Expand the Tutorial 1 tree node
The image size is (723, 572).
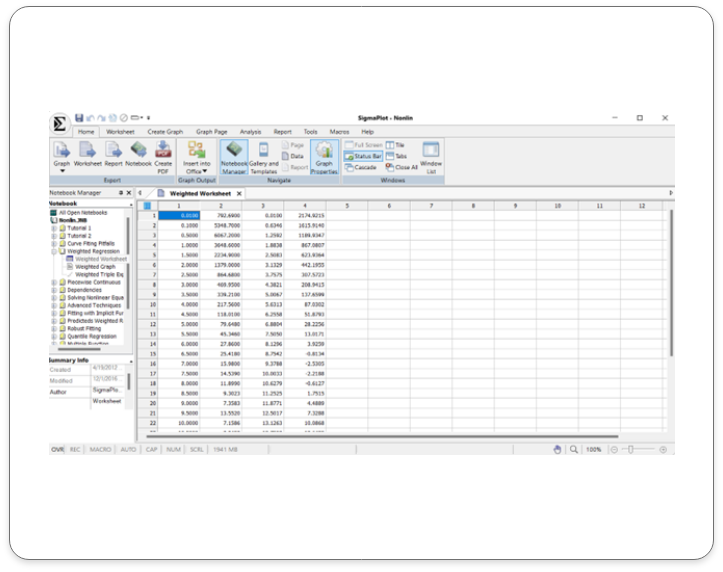click(54, 228)
